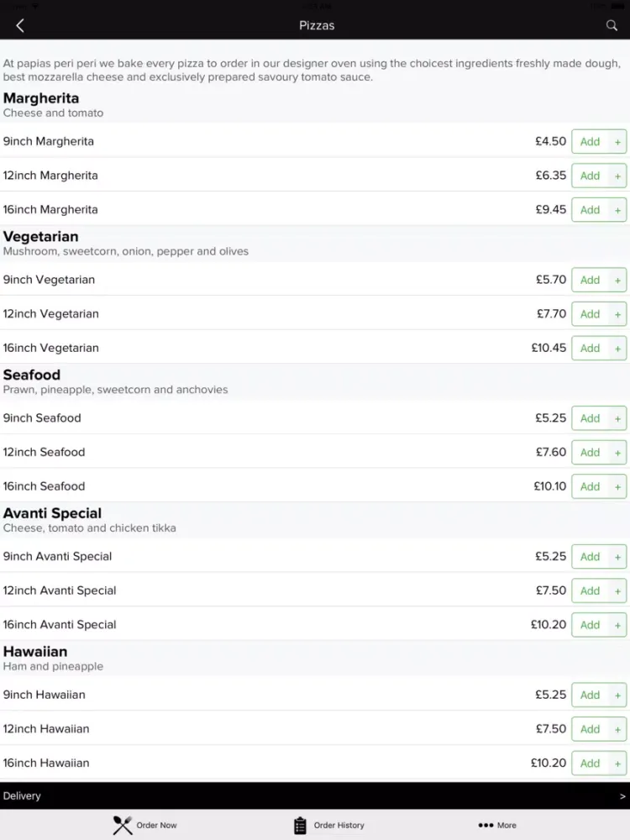
Task: Click plus icon for 9inch Margherita
Action: [x=617, y=142]
